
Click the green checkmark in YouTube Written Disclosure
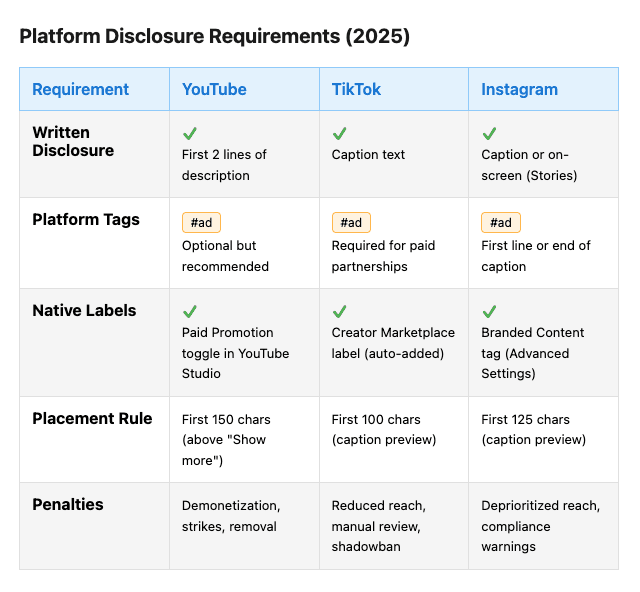pyautogui.click(x=190, y=134)
